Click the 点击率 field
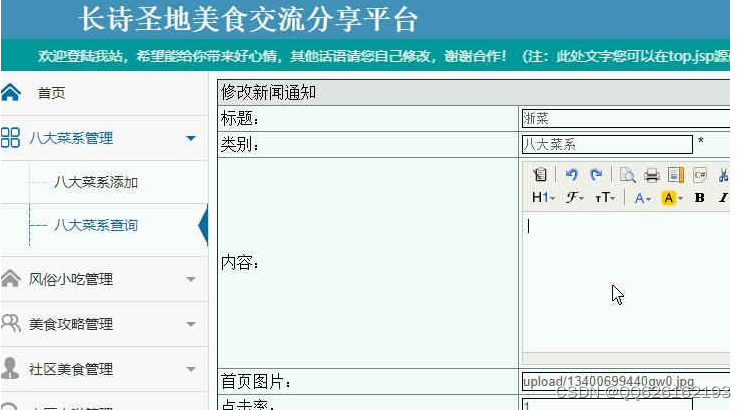 tap(607, 405)
